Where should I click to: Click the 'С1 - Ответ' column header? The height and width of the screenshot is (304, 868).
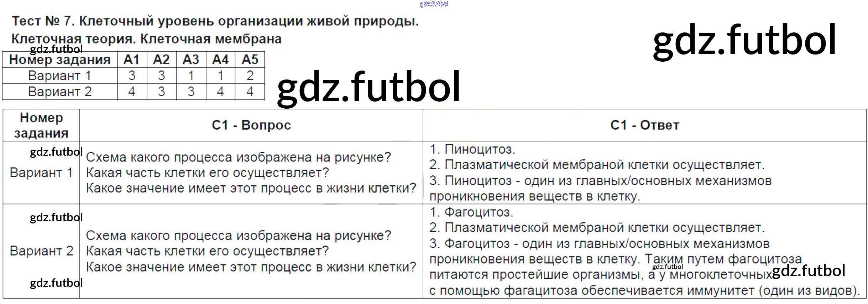pos(644,125)
